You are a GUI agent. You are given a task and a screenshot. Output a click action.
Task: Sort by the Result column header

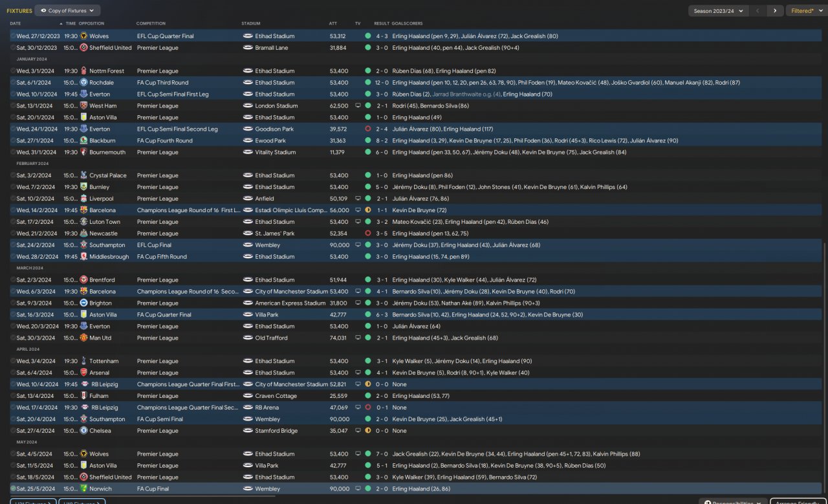tap(382, 24)
